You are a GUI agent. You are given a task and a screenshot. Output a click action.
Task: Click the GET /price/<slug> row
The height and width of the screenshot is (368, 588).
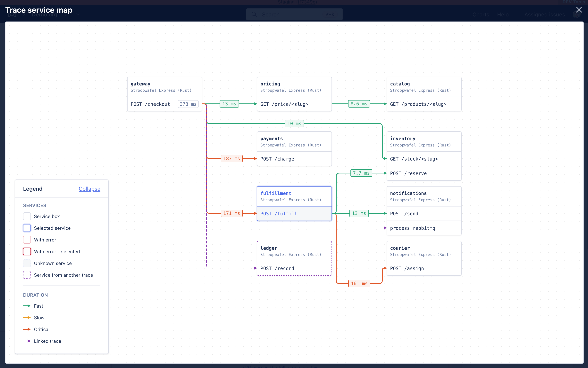pyautogui.click(x=294, y=104)
